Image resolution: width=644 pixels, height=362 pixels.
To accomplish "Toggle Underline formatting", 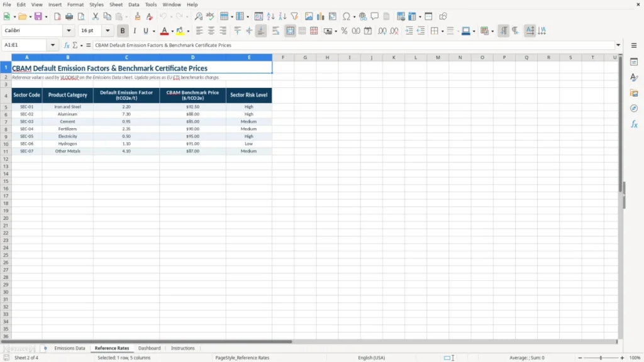I will coord(145,31).
